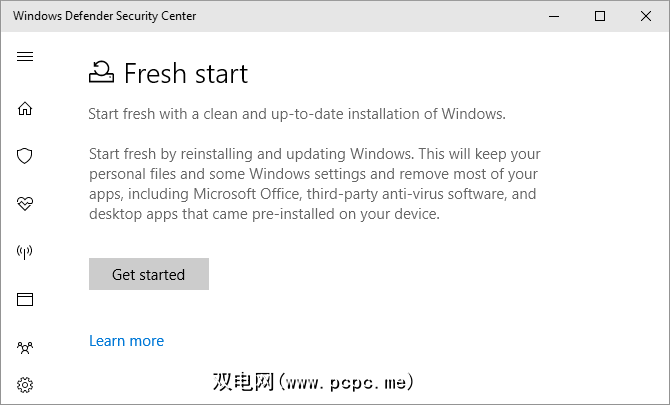Click the Fresh start header icon
This screenshot has width=670, height=405.
[x=102, y=73]
